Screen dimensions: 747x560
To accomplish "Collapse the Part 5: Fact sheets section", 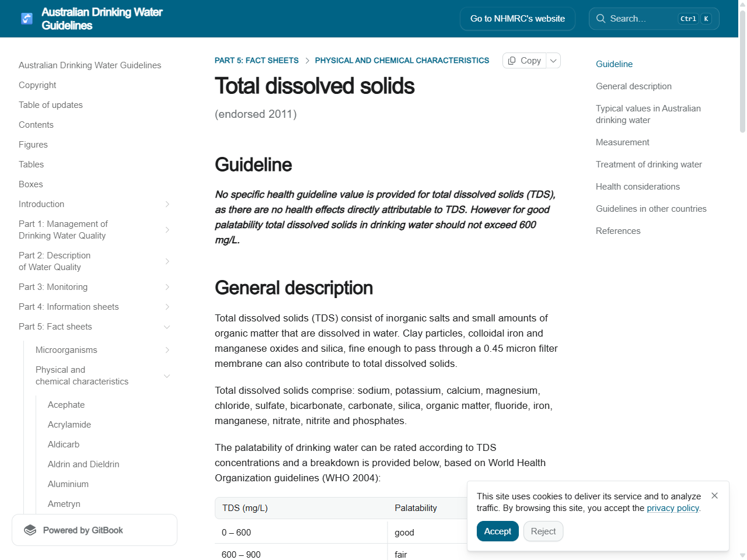I will (x=167, y=327).
